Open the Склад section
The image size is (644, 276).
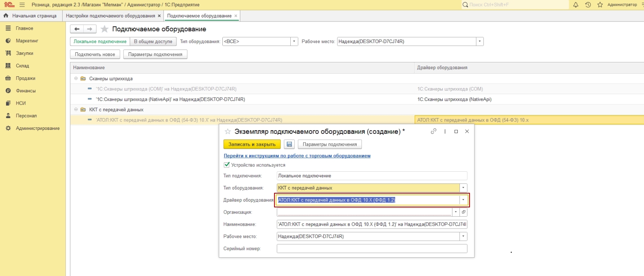[x=22, y=66]
